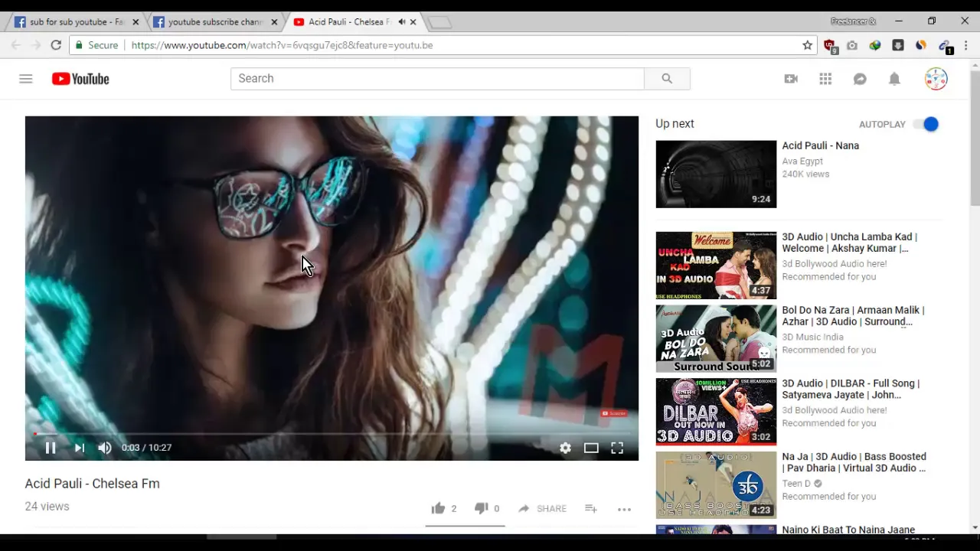The width and height of the screenshot is (980, 551).
Task: Open the camera extension icon in toolbar
Action: (852, 45)
